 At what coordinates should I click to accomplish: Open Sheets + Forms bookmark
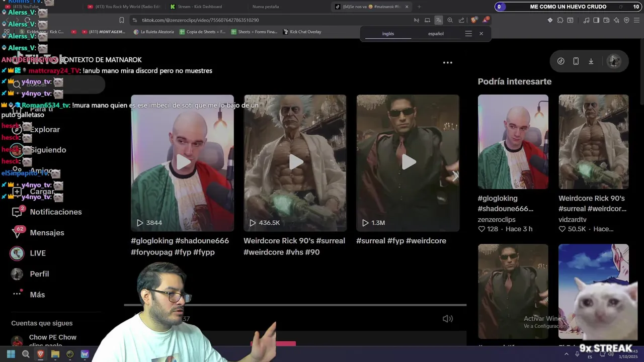point(255,32)
